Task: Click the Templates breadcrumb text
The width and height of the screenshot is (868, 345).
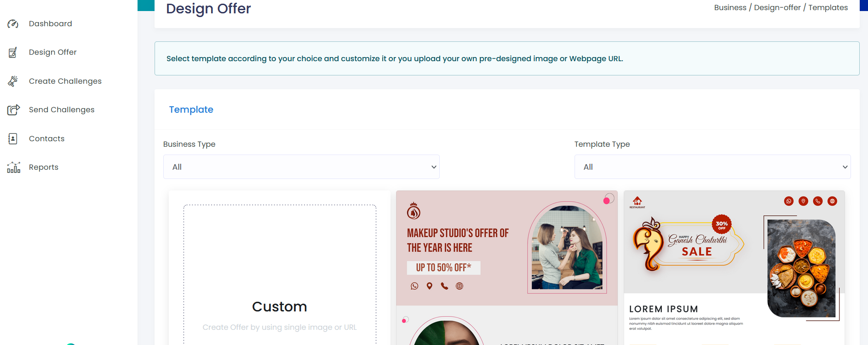Action: pos(828,7)
